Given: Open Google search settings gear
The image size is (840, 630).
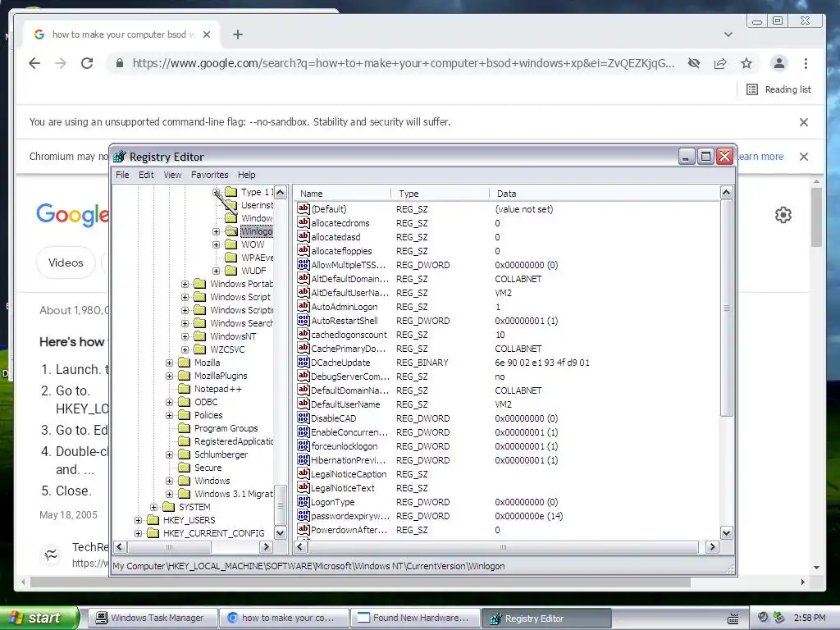Looking at the screenshot, I should point(783,215).
